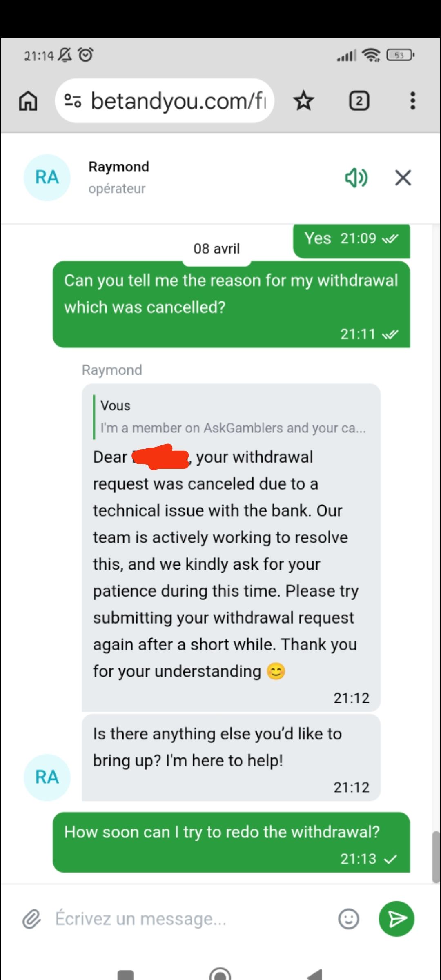Open the browser three-dot menu
441x980 pixels.
413,101
